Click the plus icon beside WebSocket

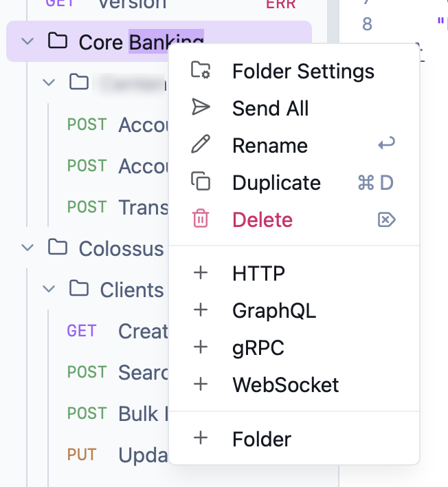(x=201, y=385)
